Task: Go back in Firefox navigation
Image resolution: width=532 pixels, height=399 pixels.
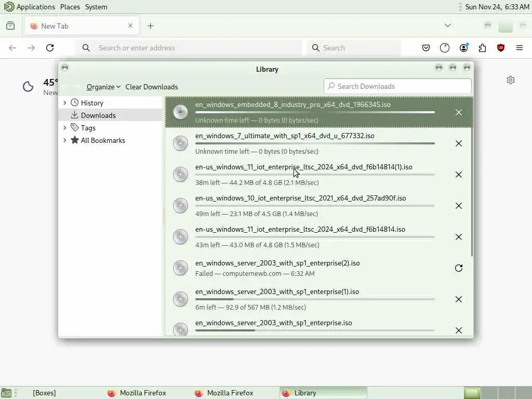Action: pos(12,48)
